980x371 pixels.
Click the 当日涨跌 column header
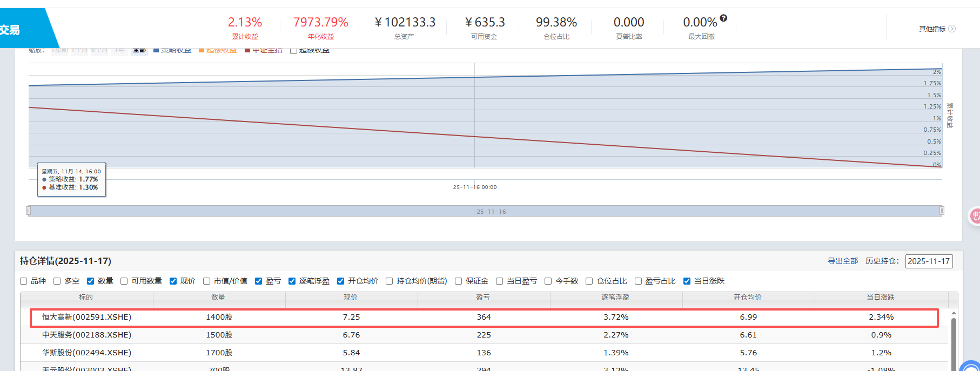coord(881,298)
